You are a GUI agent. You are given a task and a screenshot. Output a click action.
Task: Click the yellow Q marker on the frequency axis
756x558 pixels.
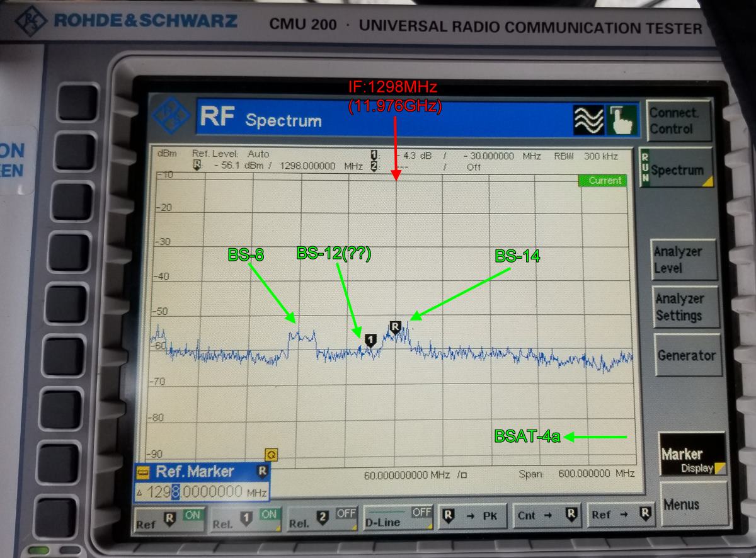click(272, 454)
